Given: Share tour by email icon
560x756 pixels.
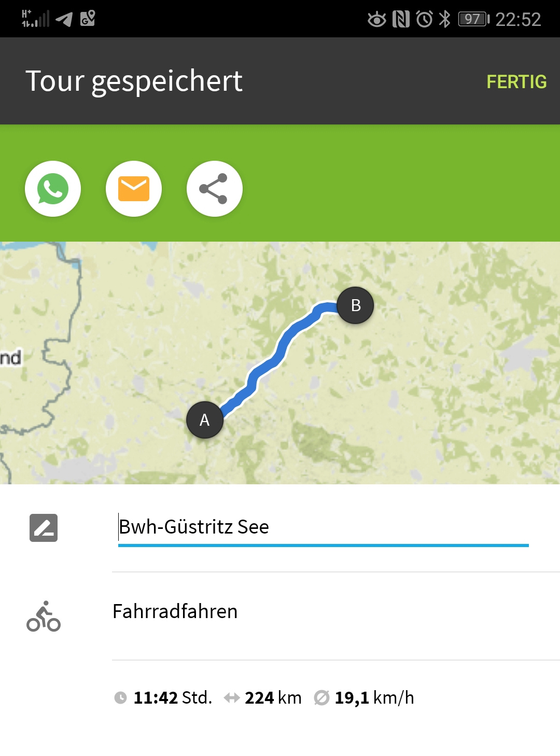Looking at the screenshot, I should click(134, 189).
